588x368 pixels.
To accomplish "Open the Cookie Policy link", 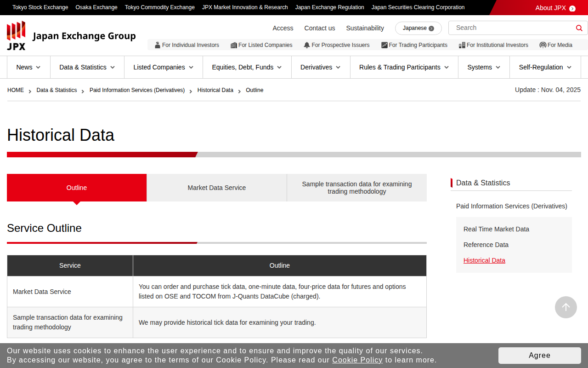I will [x=357, y=360].
